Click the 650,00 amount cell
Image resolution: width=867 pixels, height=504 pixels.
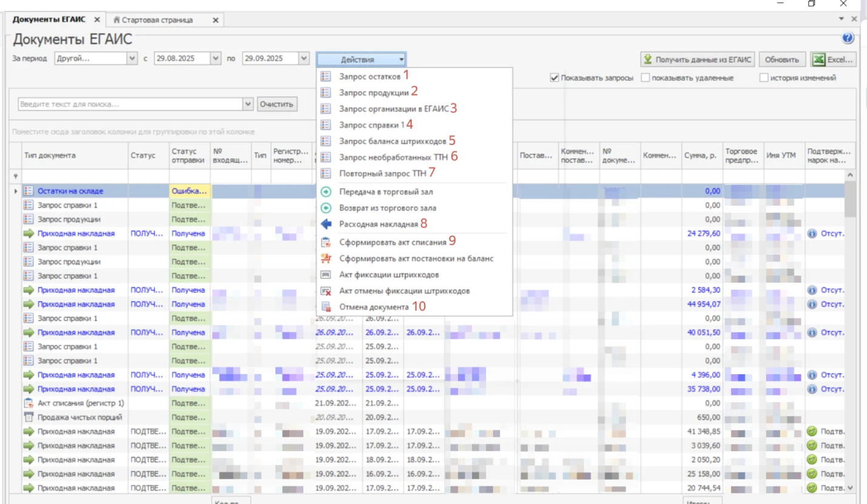[x=701, y=417]
